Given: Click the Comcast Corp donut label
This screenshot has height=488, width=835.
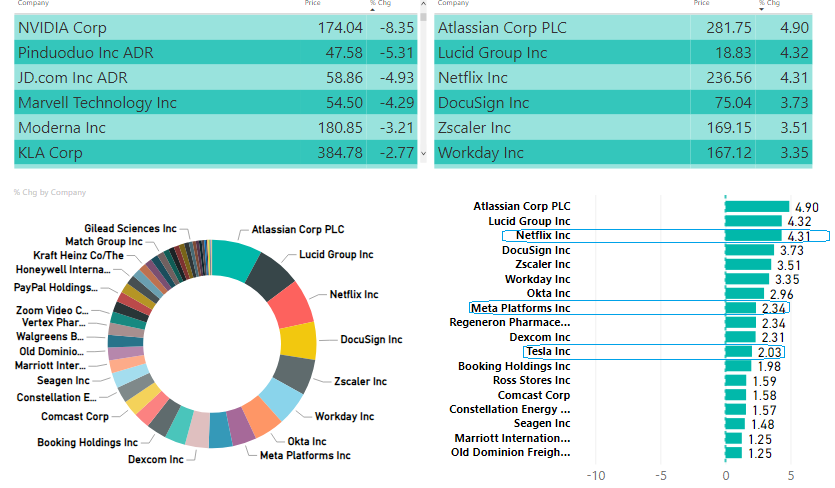Looking at the screenshot, I should tap(75, 417).
